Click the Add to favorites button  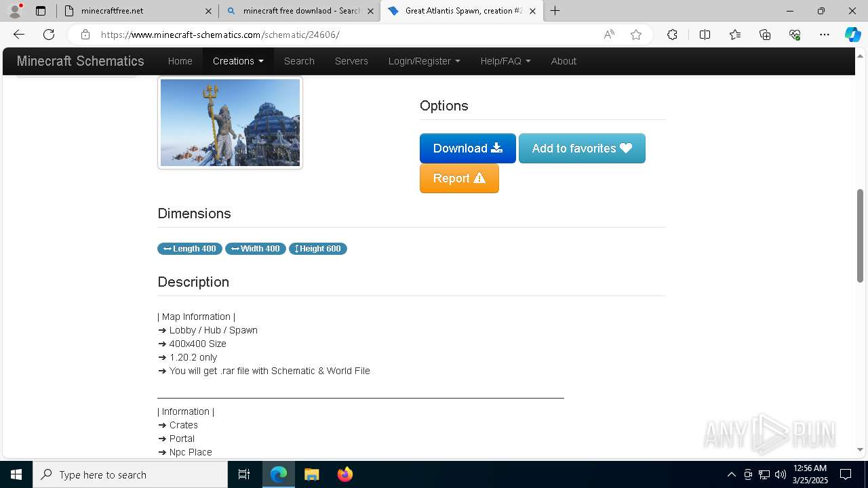tap(582, 148)
